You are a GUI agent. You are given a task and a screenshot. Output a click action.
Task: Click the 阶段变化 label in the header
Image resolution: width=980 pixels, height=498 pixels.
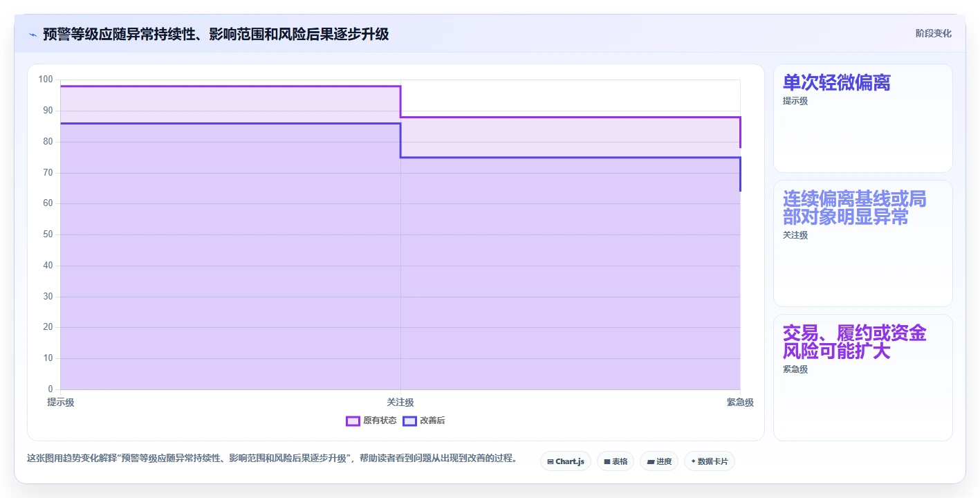click(933, 33)
